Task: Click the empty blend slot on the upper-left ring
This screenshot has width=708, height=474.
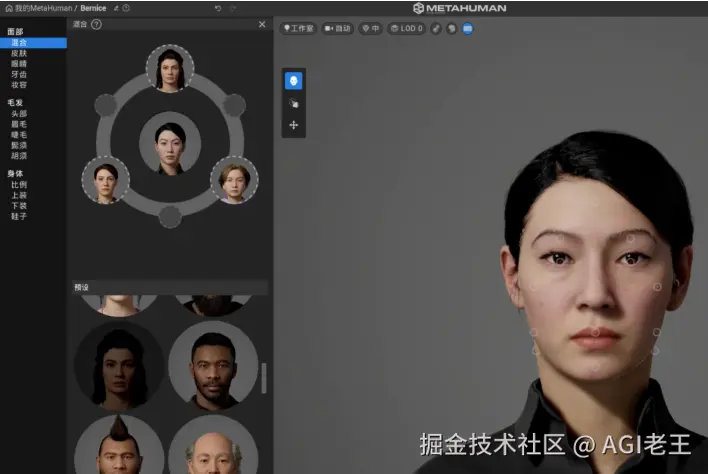Action: click(106, 105)
